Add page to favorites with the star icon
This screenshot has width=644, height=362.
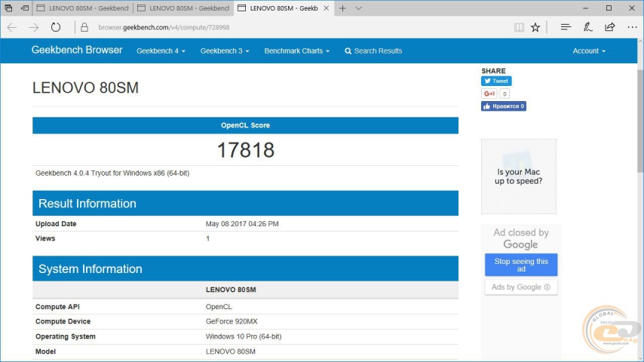(x=535, y=28)
